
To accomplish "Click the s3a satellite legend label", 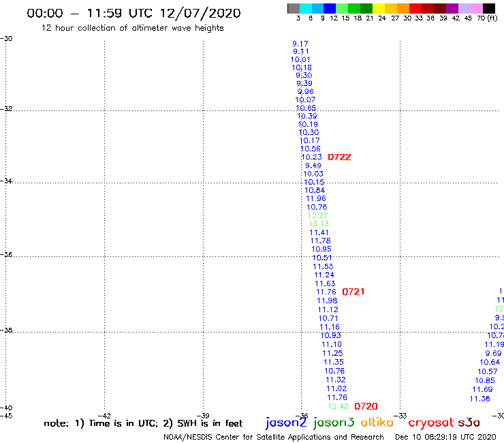I will pyautogui.click(x=469, y=423).
